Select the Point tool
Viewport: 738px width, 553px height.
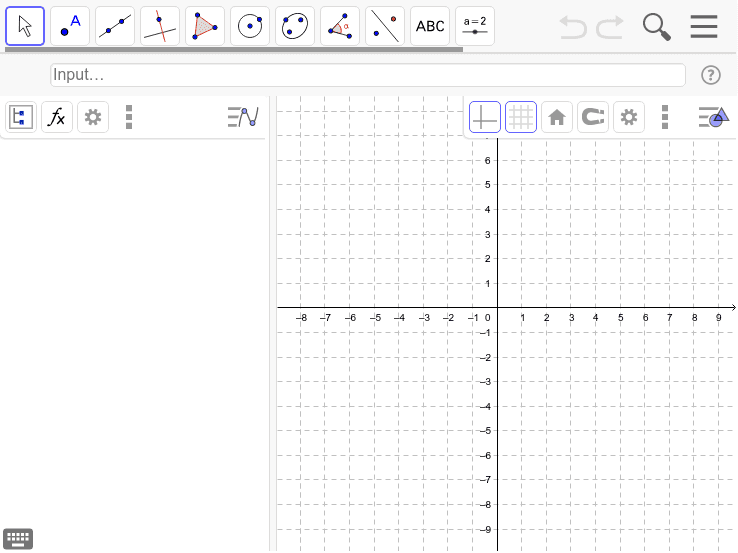tap(70, 26)
